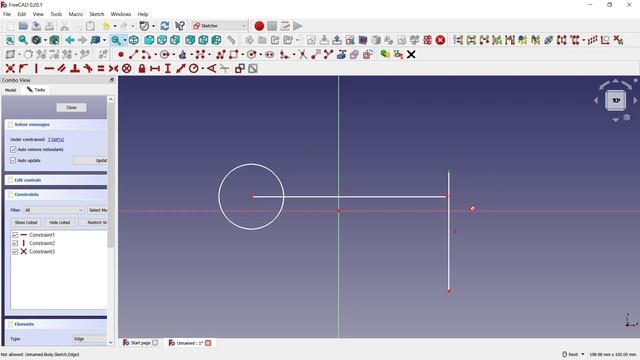Leave sketch with the black X icon
The image size is (640, 360).
click(x=411, y=54)
